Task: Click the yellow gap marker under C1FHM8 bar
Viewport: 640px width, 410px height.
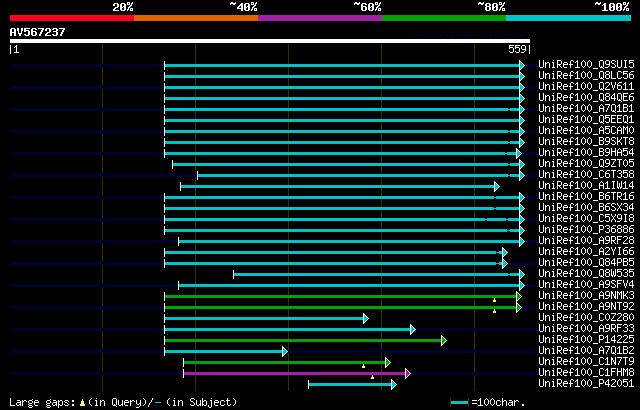Action: point(372,377)
